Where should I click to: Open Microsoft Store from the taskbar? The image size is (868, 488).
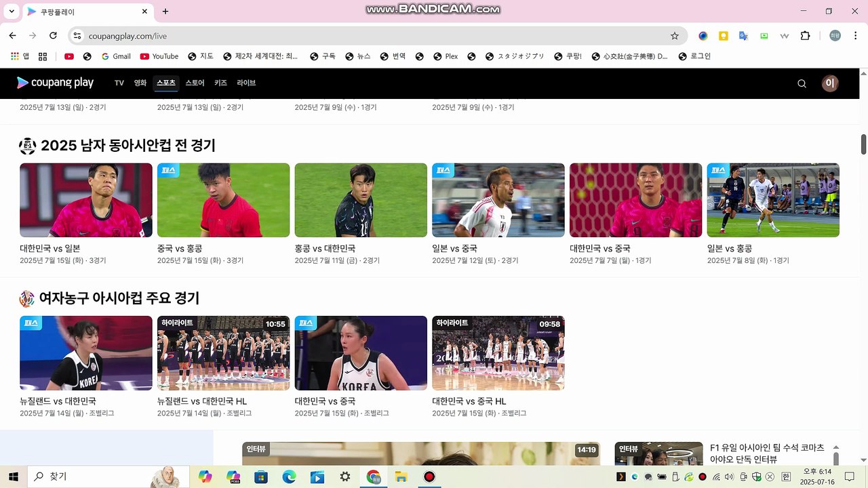pyautogui.click(x=261, y=476)
